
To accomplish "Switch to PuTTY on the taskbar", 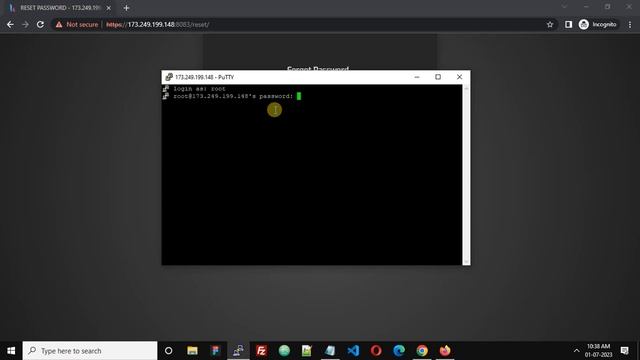I will pyautogui.click(x=238, y=351).
